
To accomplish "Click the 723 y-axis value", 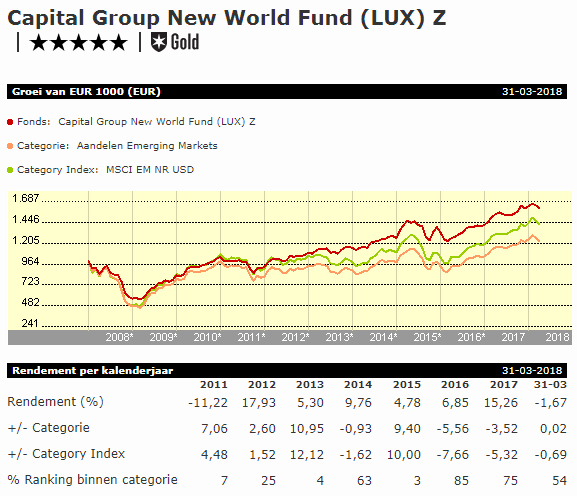I will click(x=30, y=282).
